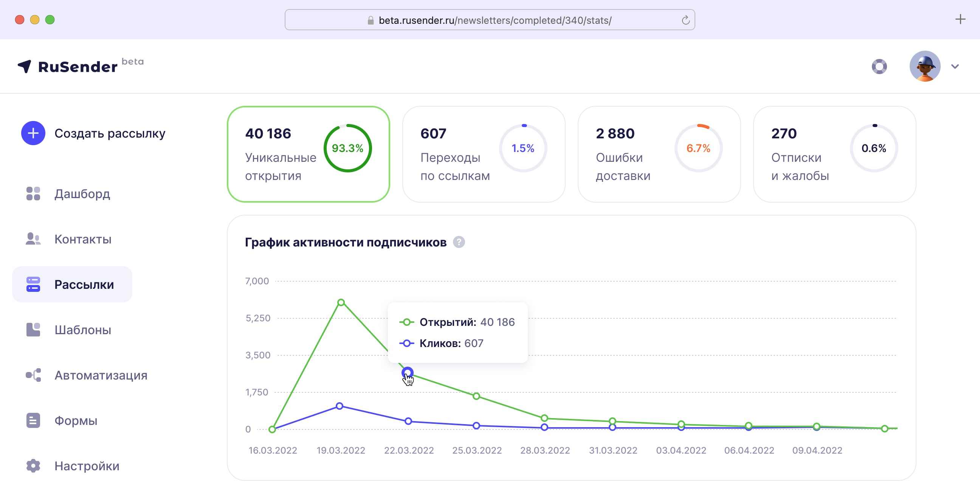Click the browser reload page button

[x=685, y=20]
